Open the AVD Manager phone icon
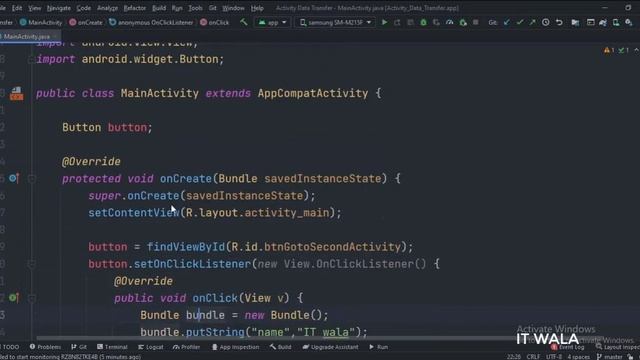The height and width of the screenshot is (360, 640). (616, 22)
